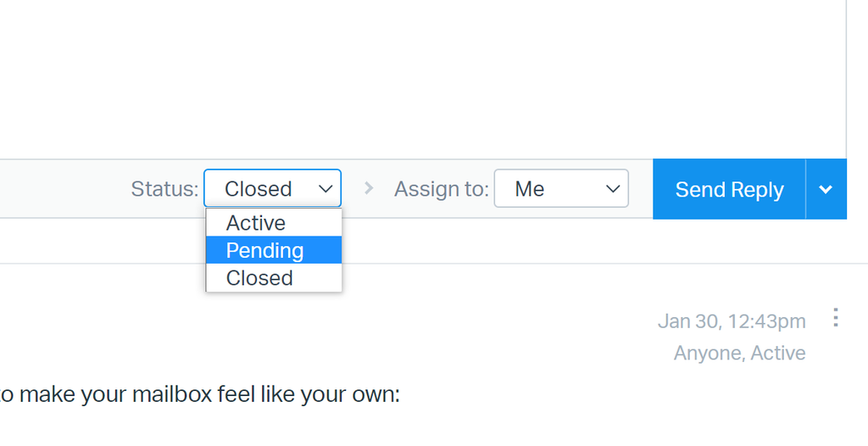Open the Assign to dropdown showing Me
This screenshot has width=868, height=446.
pos(561,188)
